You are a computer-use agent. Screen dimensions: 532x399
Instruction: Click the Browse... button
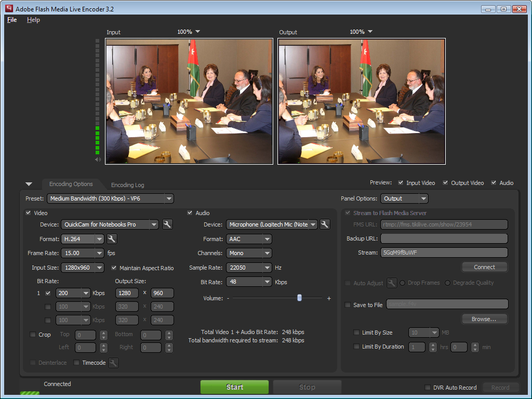coord(484,319)
